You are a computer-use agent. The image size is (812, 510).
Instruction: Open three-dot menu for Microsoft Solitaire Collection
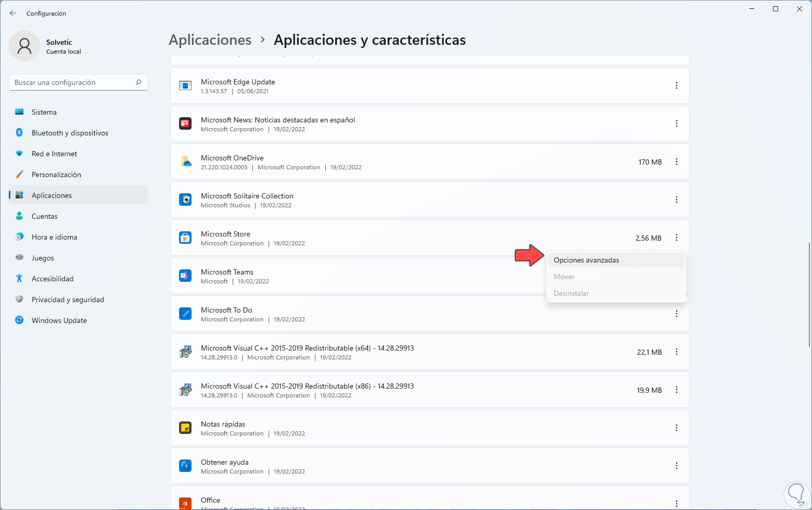tap(677, 200)
